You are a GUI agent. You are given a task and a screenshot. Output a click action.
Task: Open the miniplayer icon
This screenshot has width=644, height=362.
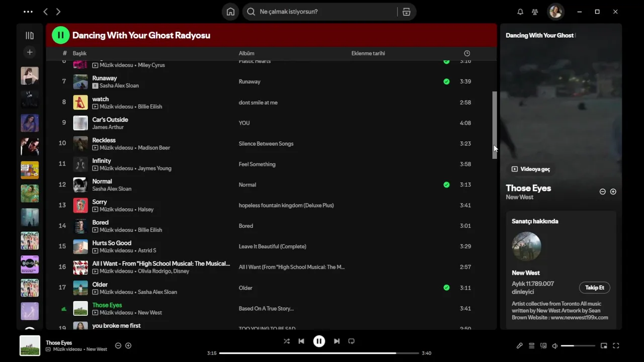click(x=604, y=346)
